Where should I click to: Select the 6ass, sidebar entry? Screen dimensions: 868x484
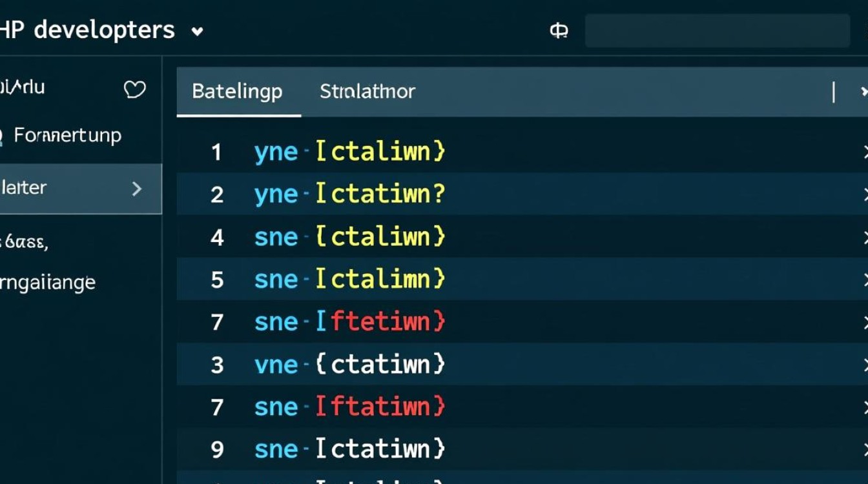pyautogui.click(x=23, y=243)
